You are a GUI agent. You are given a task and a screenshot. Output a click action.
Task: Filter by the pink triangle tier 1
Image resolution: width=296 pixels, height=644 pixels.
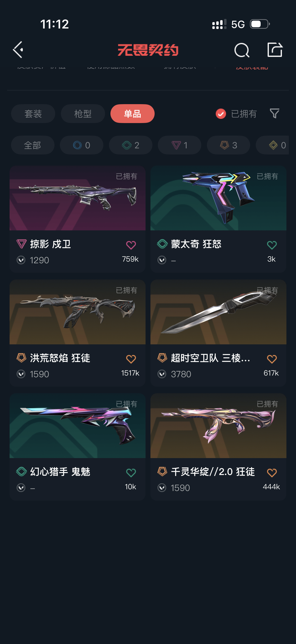pos(180,145)
